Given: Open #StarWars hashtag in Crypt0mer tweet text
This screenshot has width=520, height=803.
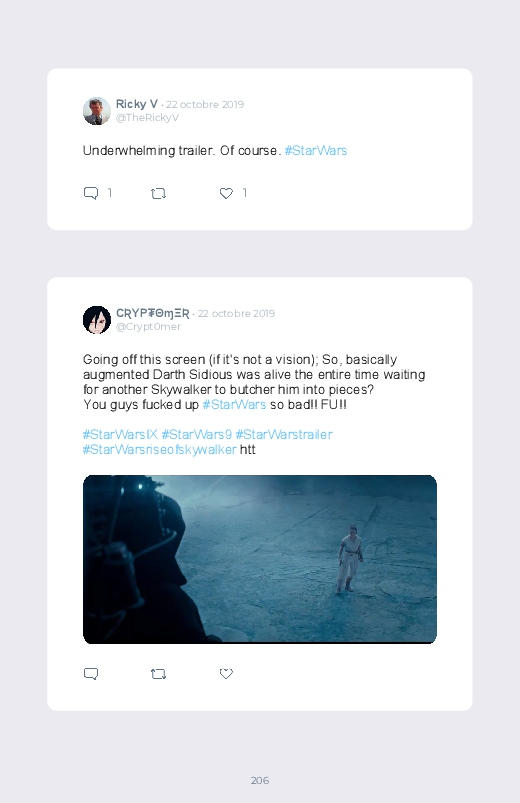Looking at the screenshot, I should [x=234, y=405].
